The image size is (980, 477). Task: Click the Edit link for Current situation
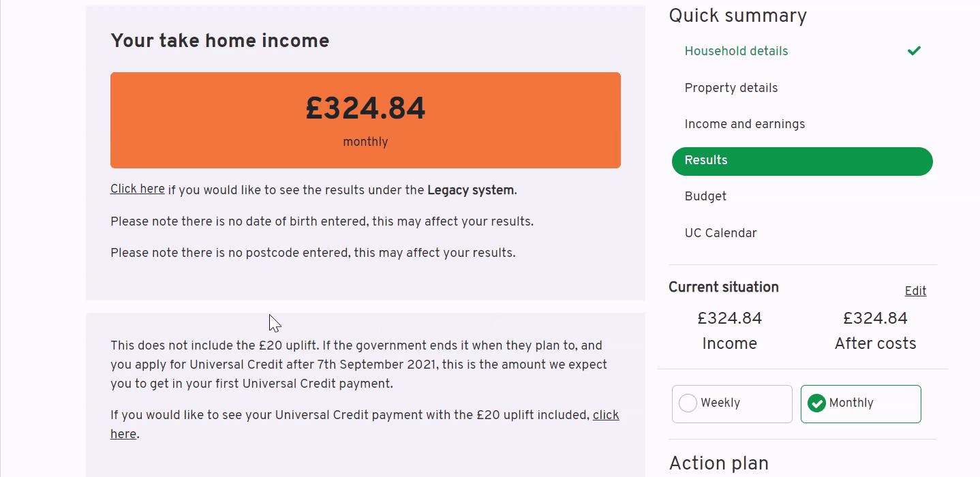915,291
